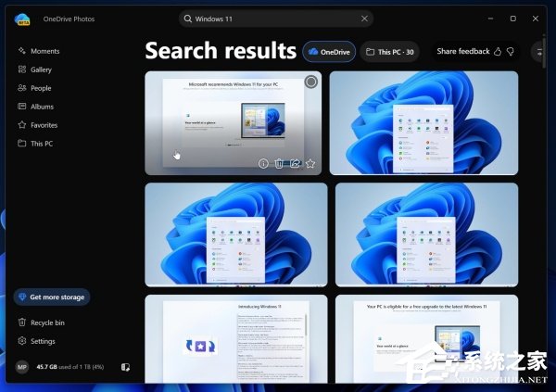Click the Albums icon in sidebar
Screen dimensions: 556x392
22,106
